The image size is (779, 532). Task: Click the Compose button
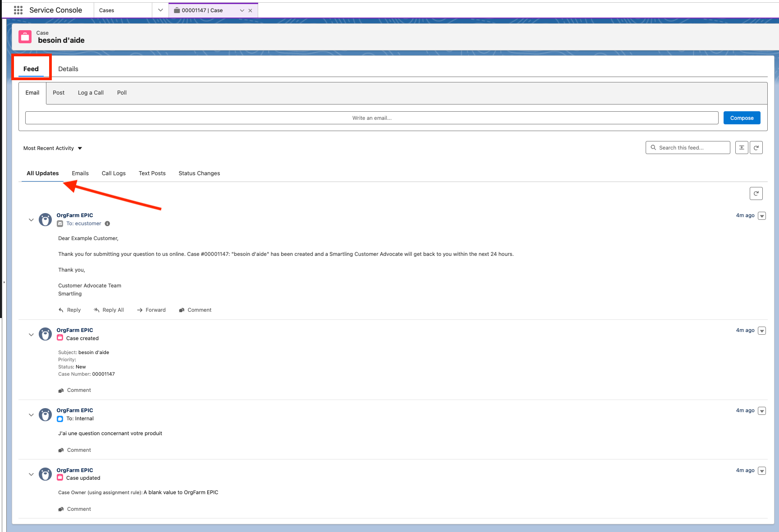click(742, 118)
